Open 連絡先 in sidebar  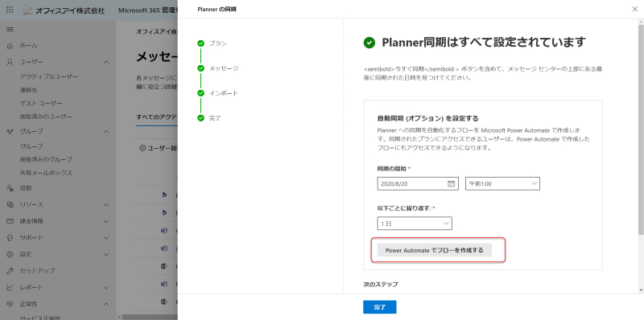28,90
